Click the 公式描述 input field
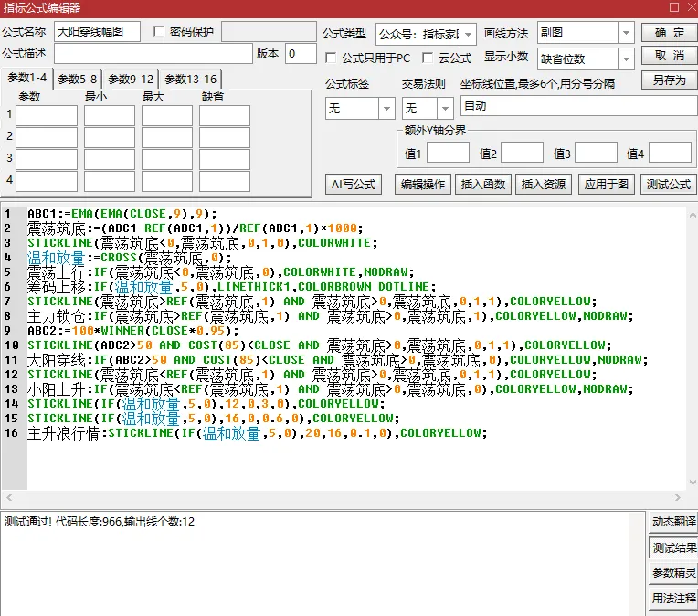The height and width of the screenshot is (616, 698). [x=153, y=54]
